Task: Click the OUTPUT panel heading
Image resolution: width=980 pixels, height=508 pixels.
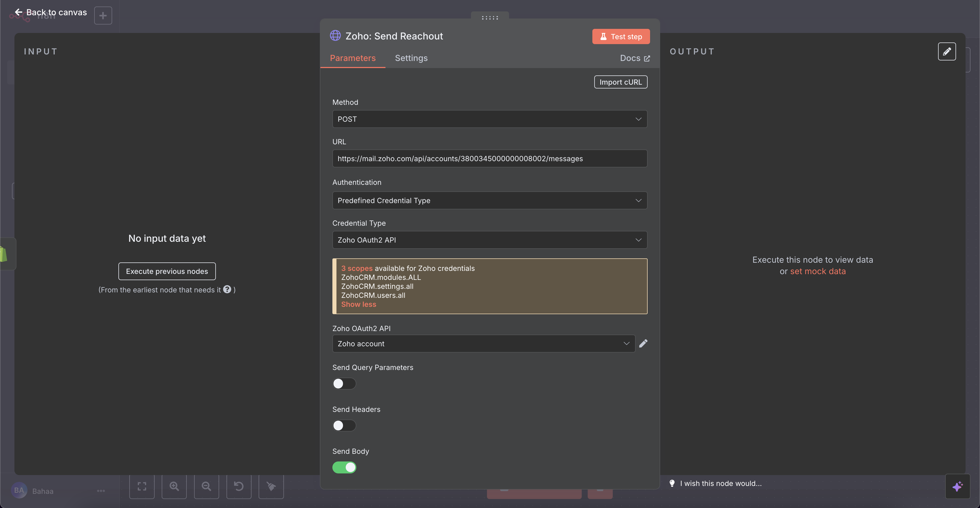Action: coord(692,51)
